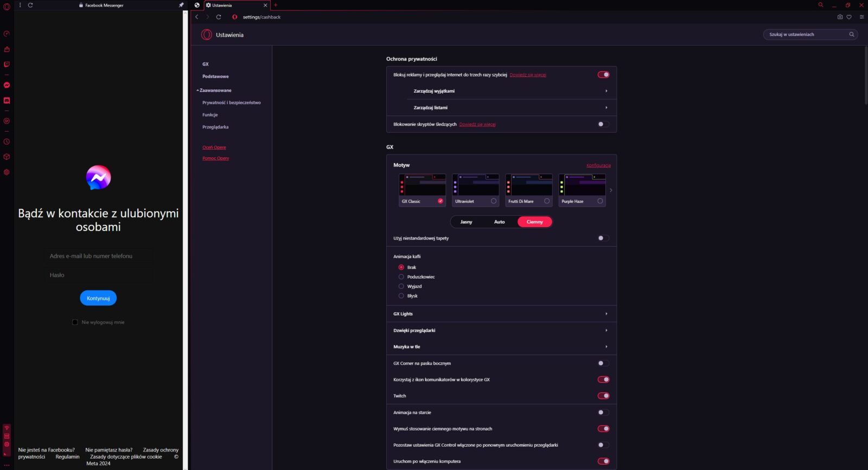Viewport: 868px width, 470px height.
Task: Expand the GX Lights section
Action: tap(501, 314)
